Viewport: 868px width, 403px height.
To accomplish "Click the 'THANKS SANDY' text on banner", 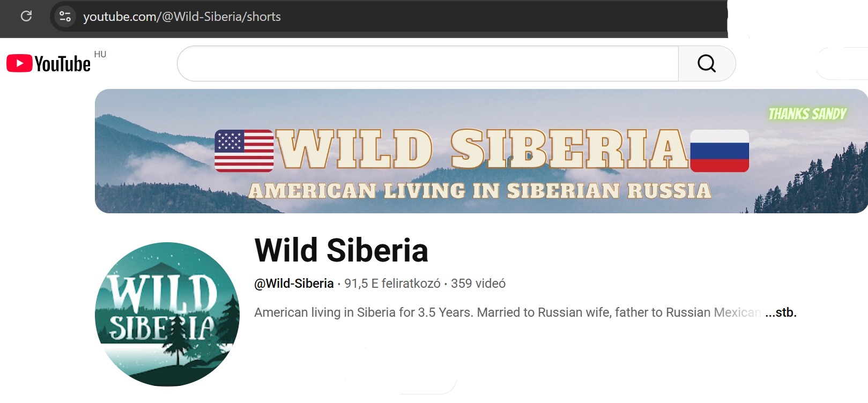I will 807,114.
